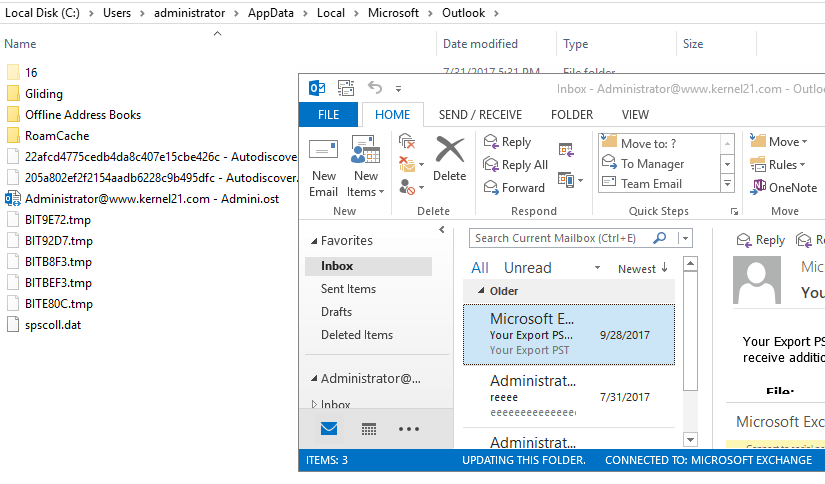Viewport: 825px width, 484px height.
Task: Open the New Items button
Action: (366, 168)
